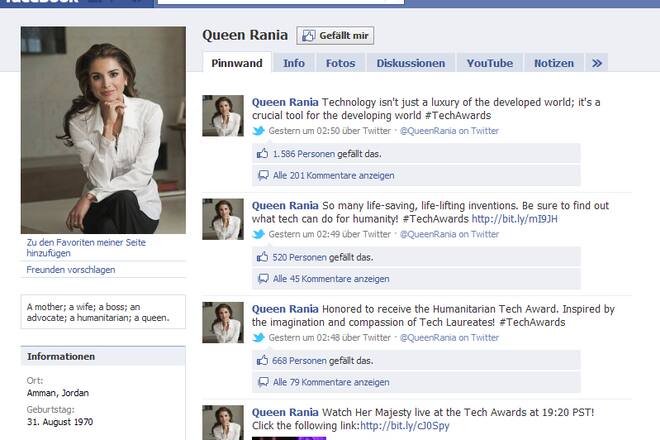The width and height of the screenshot is (660, 440).
Task: Click the Queen Rania page title
Action: 245,35
